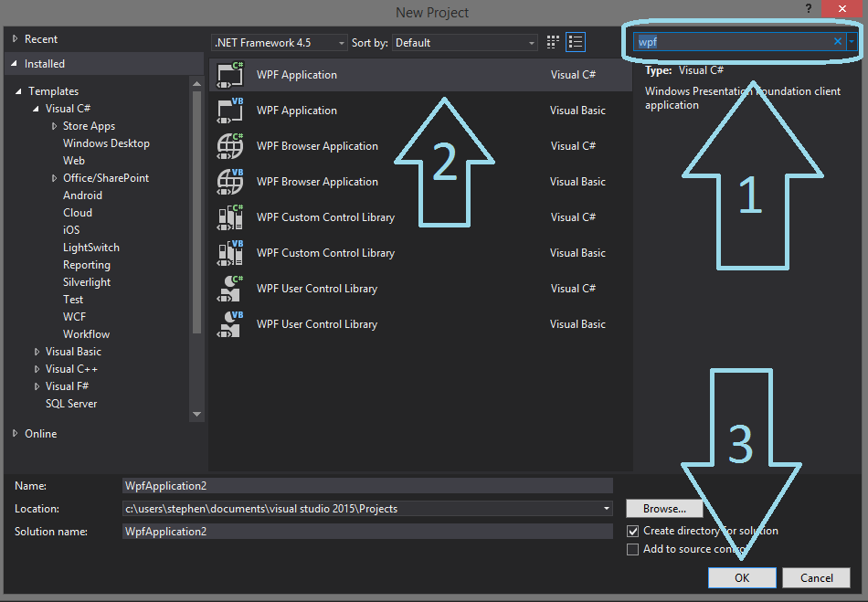Switch to the Installed templates section
The image size is (868, 602).
coord(47,63)
